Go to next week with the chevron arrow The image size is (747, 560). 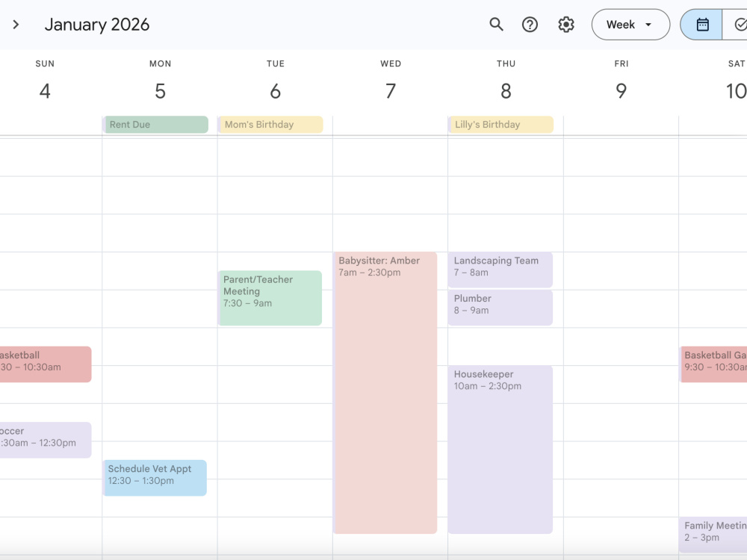coord(16,25)
